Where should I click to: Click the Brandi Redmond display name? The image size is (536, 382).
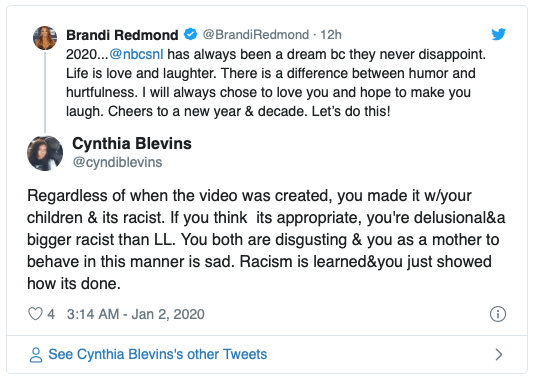click(x=122, y=35)
